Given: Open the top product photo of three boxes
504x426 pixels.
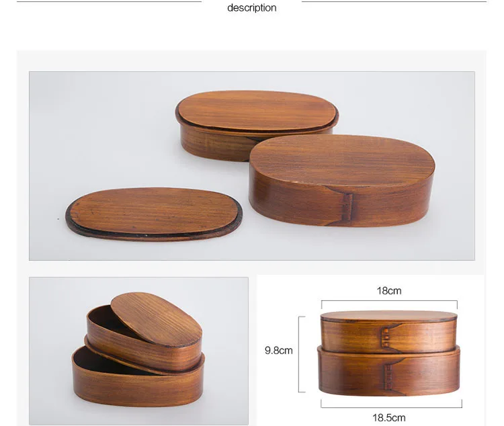Looking at the screenshot, I should tap(252, 166).
